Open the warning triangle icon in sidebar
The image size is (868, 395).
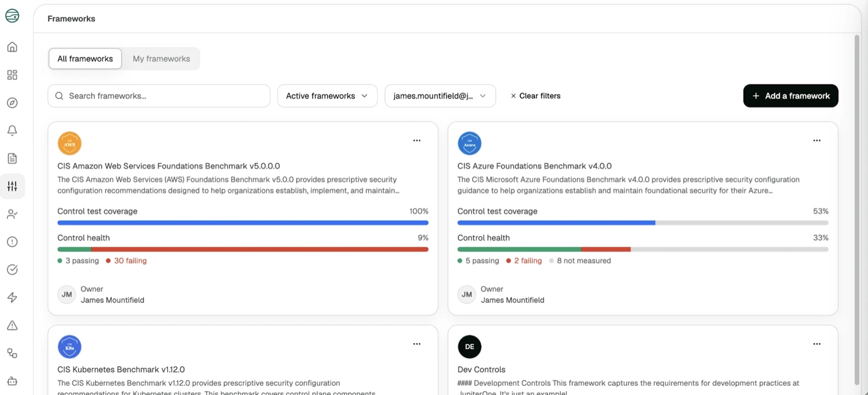12,326
